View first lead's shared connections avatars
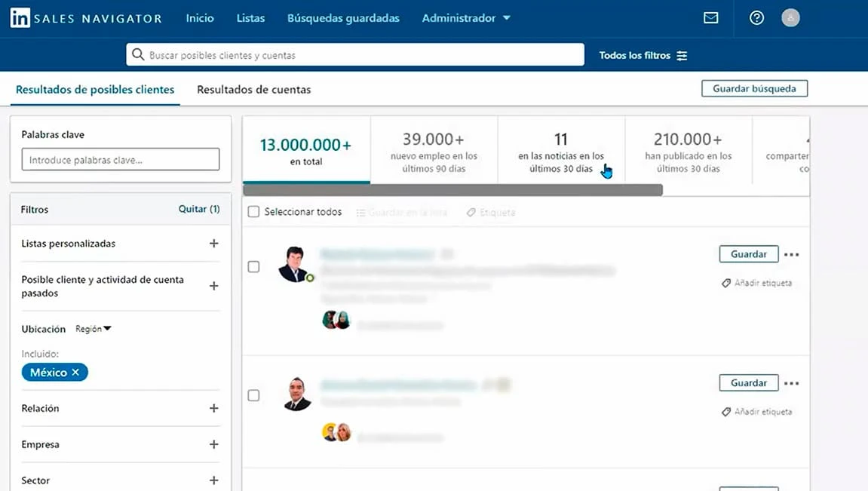The image size is (868, 491). [336, 320]
